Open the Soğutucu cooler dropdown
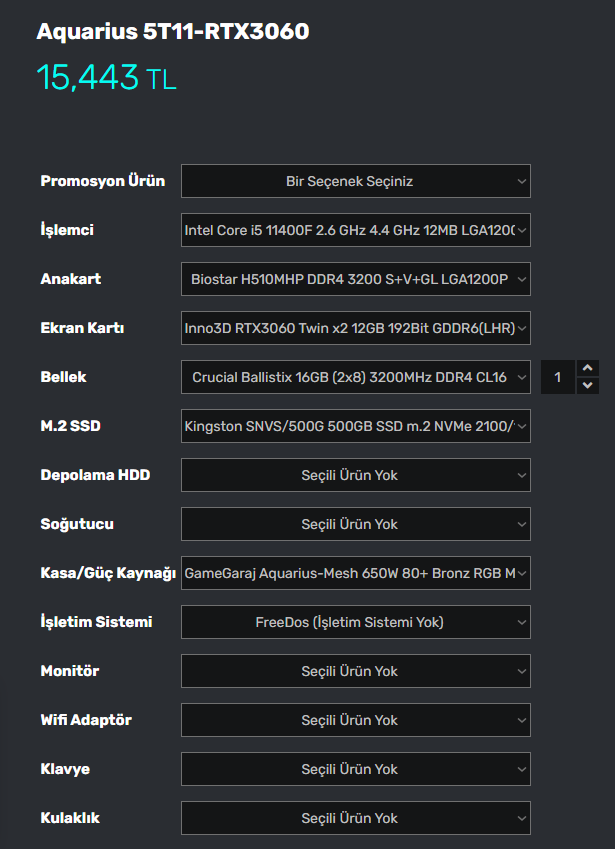The height and width of the screenshot is (849, 615). pyautogui.click(x=355, y=524)
